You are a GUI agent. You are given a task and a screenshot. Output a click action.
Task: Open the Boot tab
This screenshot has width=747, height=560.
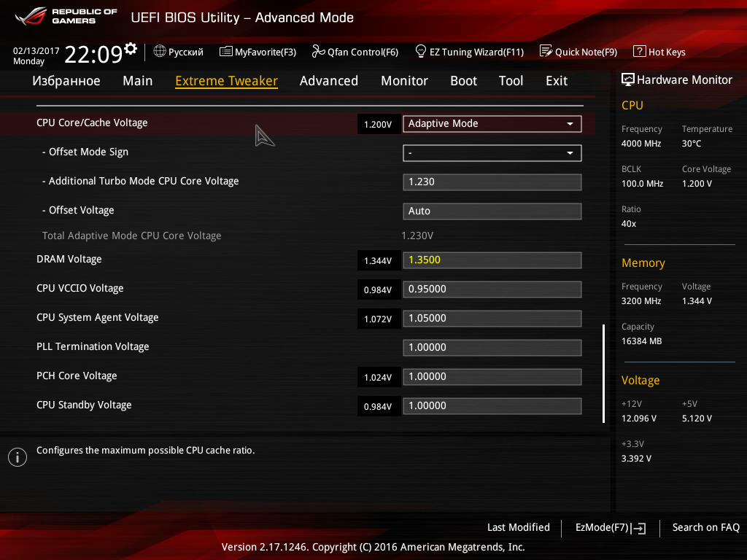pyautogui.click(x=463, y=81)
